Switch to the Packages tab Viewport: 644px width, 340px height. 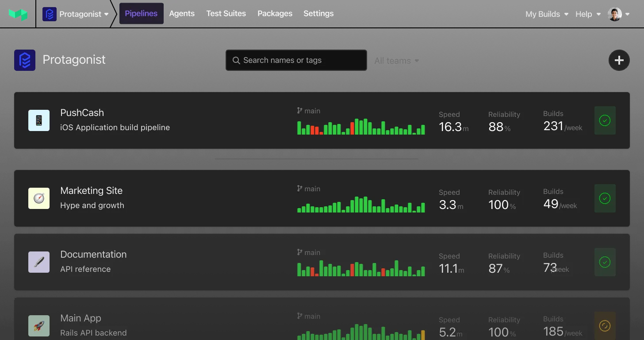pos(275,13)
